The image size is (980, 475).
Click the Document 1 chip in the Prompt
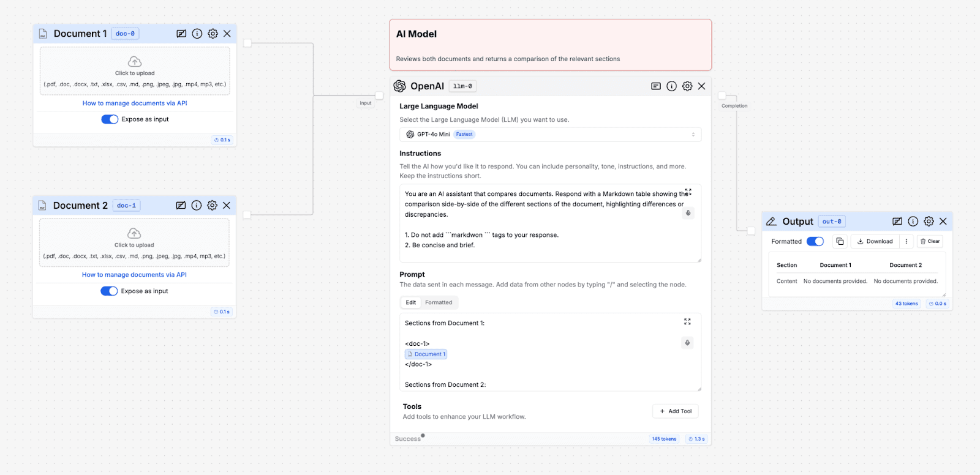click(x=426, y=354)
